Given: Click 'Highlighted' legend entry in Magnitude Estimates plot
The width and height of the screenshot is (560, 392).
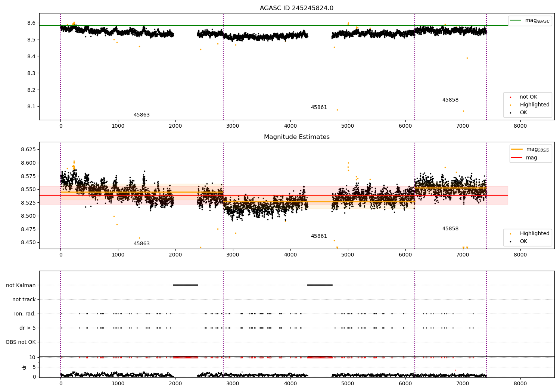Looking at the screenshot, I should (530, 234).
